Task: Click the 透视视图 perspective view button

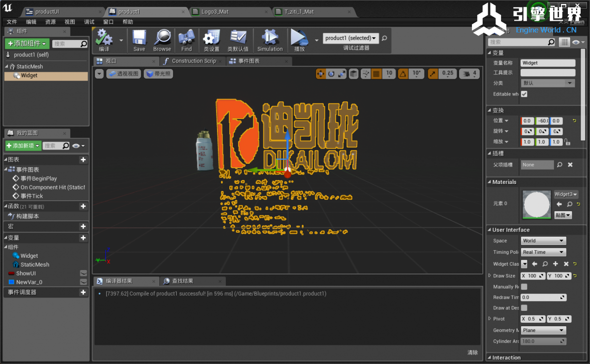Action: pyautogui.click(x=124, y=74)
